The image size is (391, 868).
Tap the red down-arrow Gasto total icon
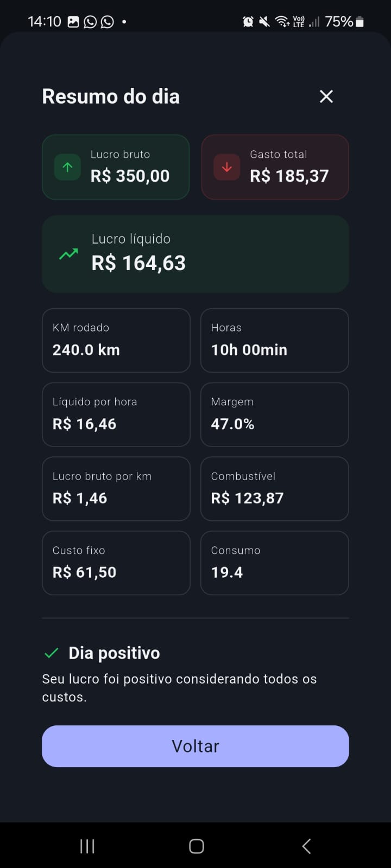pyautogui.click(x=226, y=167)
